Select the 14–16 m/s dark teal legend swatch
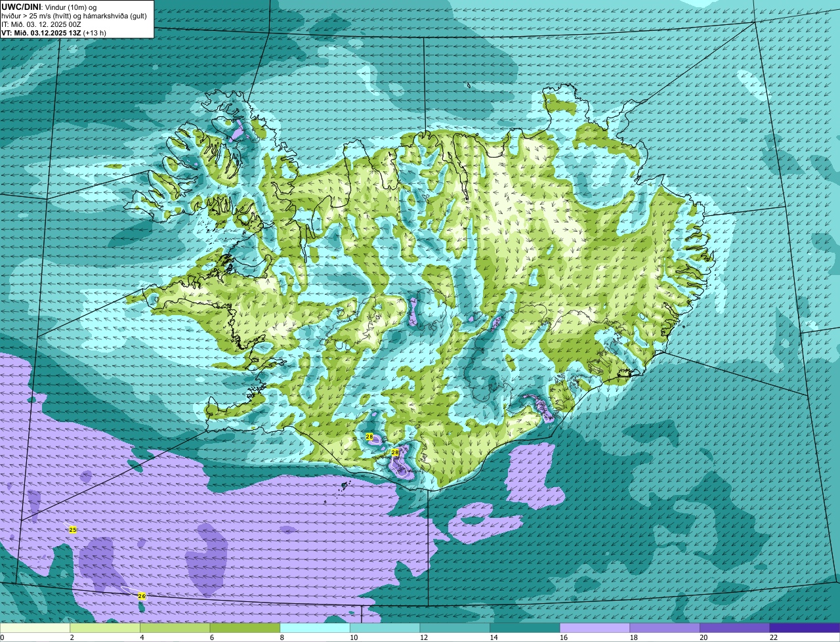The height and width of the screenshot is (642, 840). 524,628
